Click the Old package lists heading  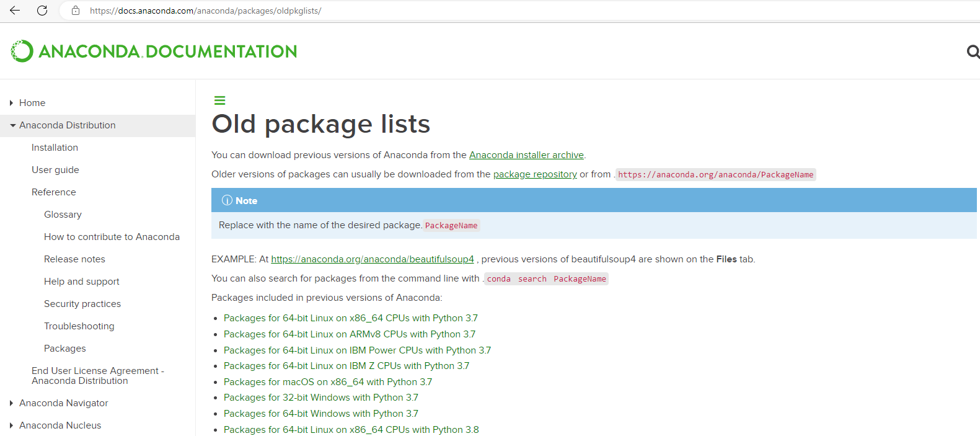pos(321,124)
